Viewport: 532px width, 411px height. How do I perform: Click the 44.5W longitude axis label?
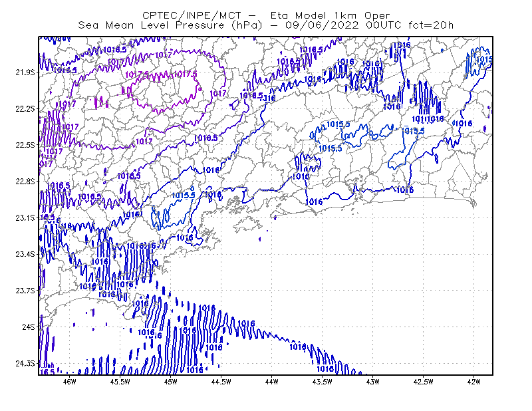tap(221, 382)
